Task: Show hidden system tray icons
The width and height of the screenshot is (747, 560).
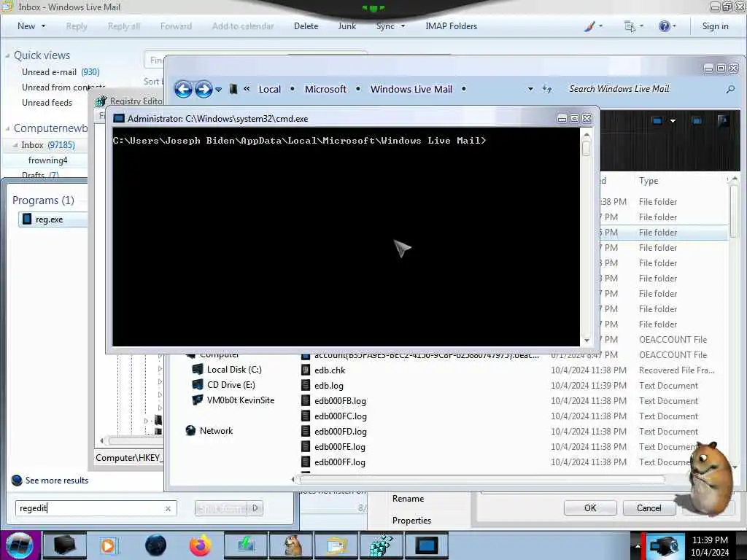Action: tap(638, 545)
